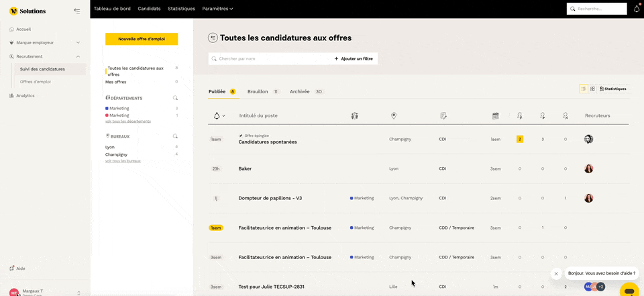Click the calendar column header icon

(x=495, y=115)
